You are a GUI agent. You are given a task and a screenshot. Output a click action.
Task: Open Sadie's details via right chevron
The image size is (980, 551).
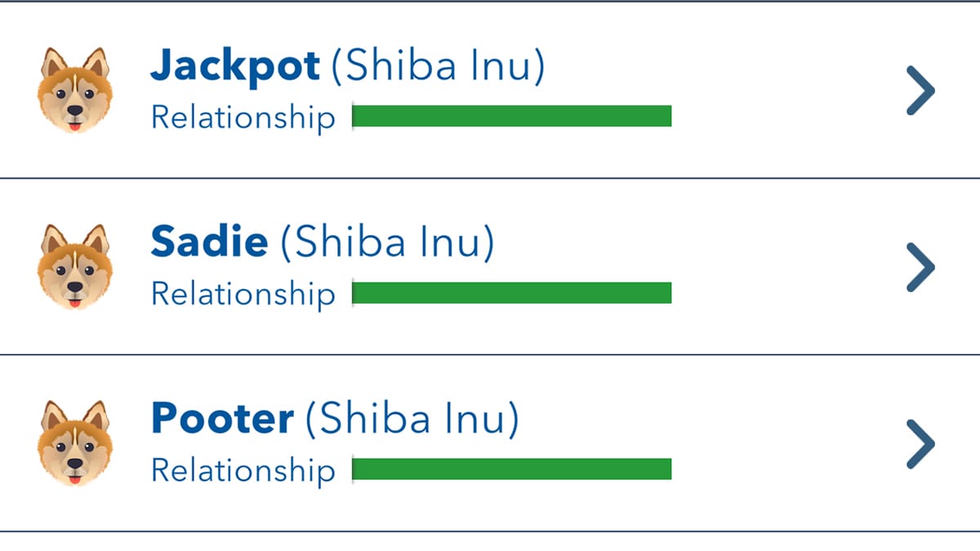pos(920,267)
